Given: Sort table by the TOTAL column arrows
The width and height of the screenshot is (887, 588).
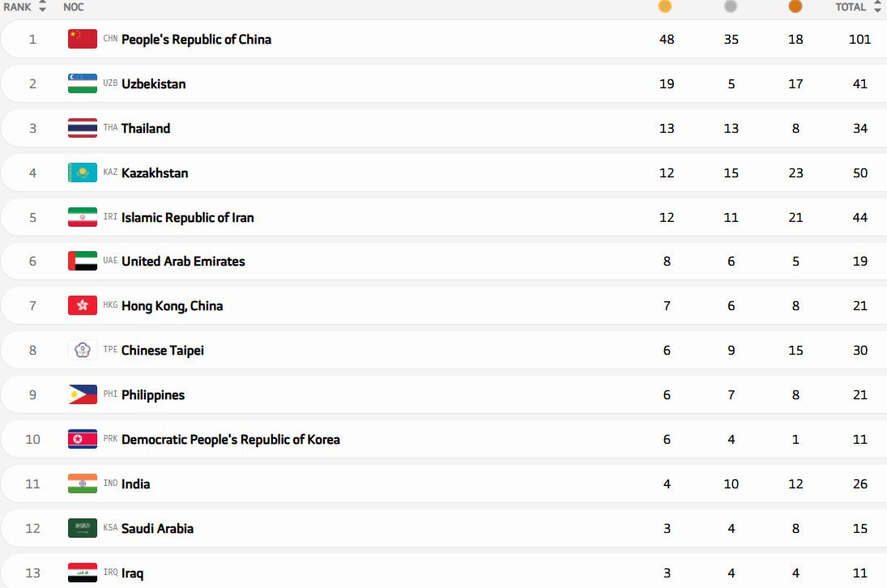Looking at the screenshot, I should tap(876, 7).
